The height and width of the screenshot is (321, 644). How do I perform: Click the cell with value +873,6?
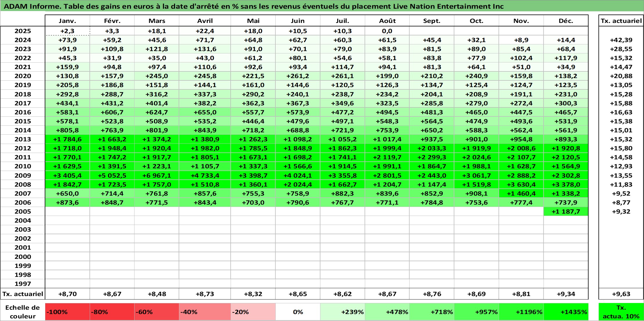click(x=67, y=203)
